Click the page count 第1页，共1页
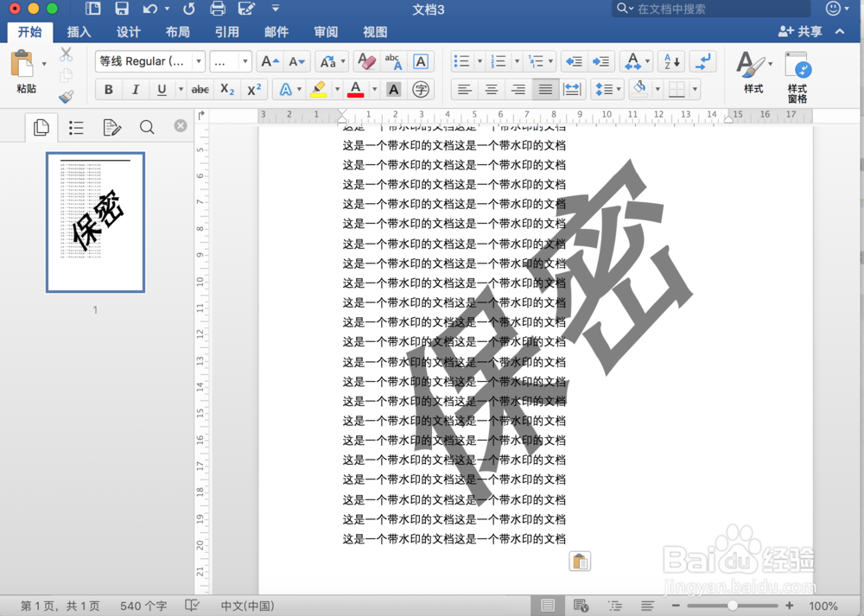The width and height of the screenshot is (864, 616). (x=60, y=606)
